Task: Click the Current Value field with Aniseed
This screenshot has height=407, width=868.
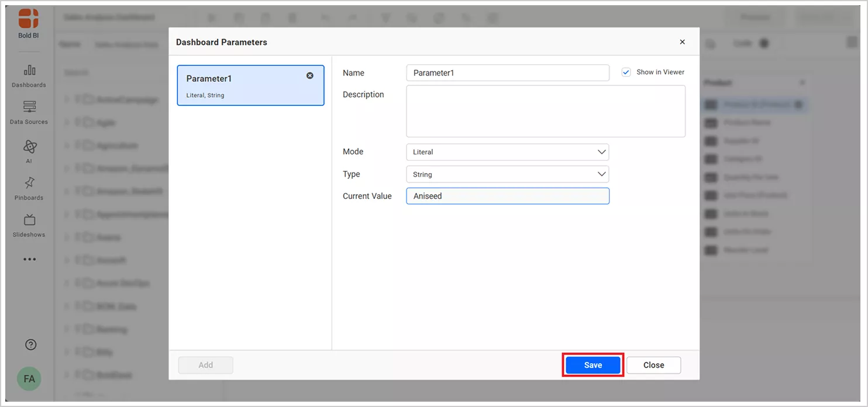Action: click(x=508, y=196)
